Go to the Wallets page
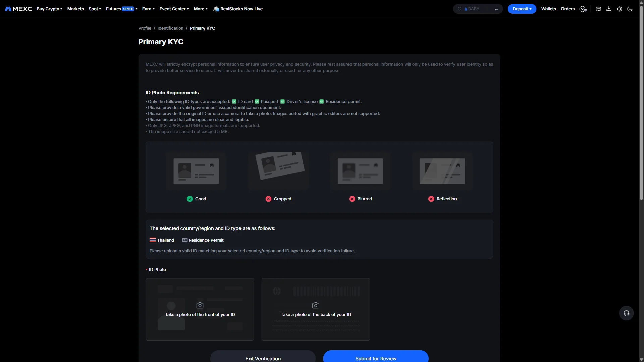Screen dimensions: 644x362 (548, 9)
